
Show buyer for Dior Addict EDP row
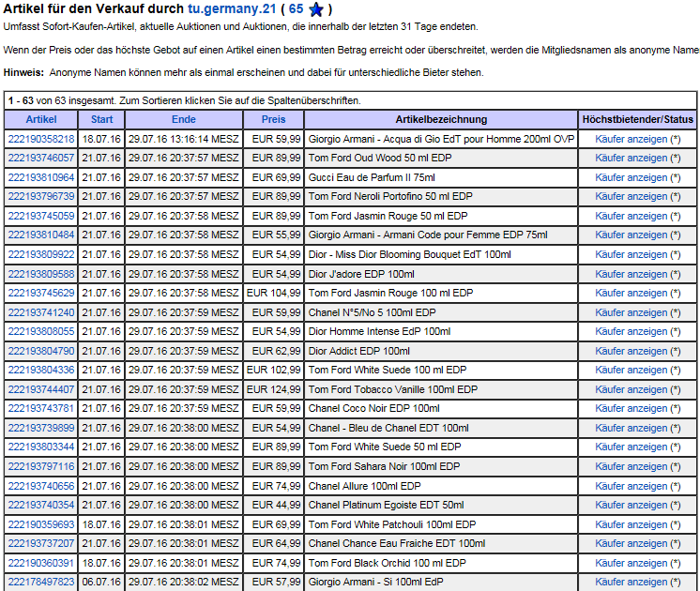(x=631, y=351)
